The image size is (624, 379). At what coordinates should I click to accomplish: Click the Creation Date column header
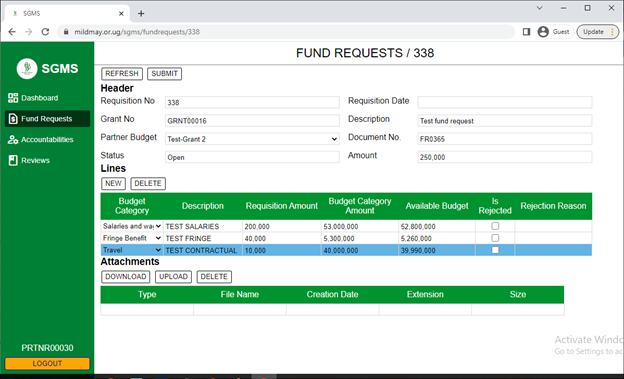pyautogui.click(x=332, y=295)
